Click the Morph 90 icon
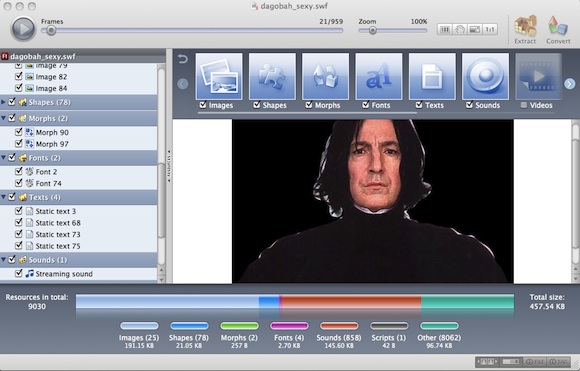The width and height of the screenshot is (580, 371). tap(30, 132)
